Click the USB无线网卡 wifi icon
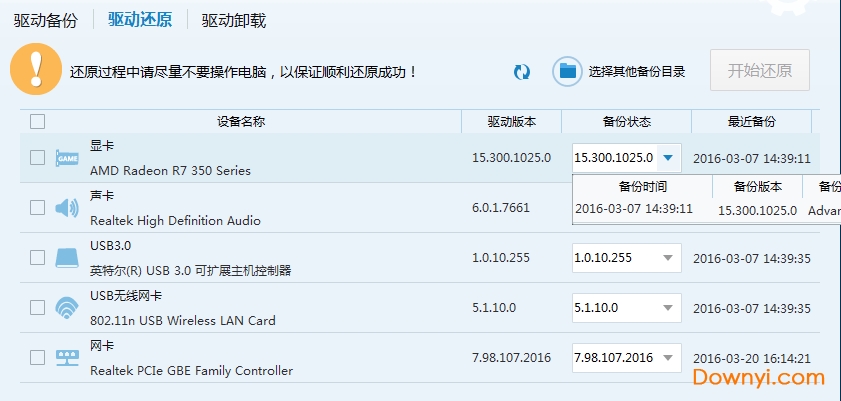This screenshot has height=401, width=841. coord(67,308)
